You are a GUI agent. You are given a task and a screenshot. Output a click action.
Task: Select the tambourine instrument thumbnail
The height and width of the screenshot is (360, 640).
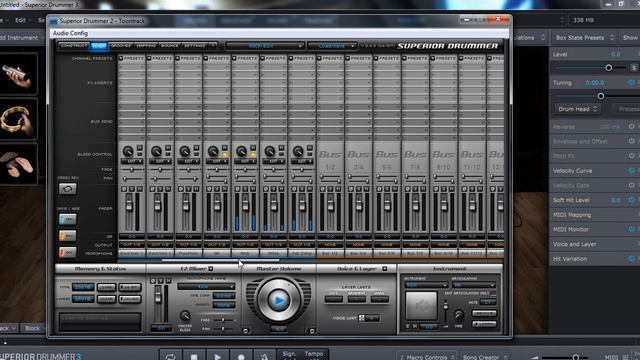point(18,119)
